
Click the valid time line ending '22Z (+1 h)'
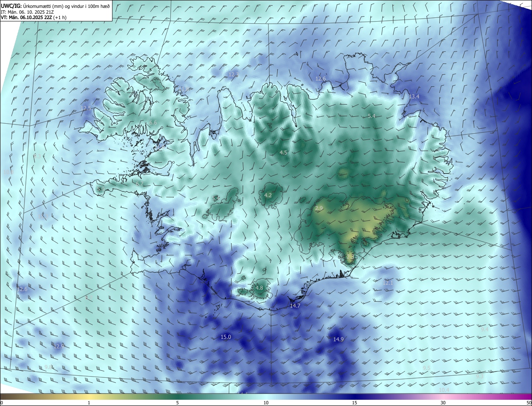point(34,18)
